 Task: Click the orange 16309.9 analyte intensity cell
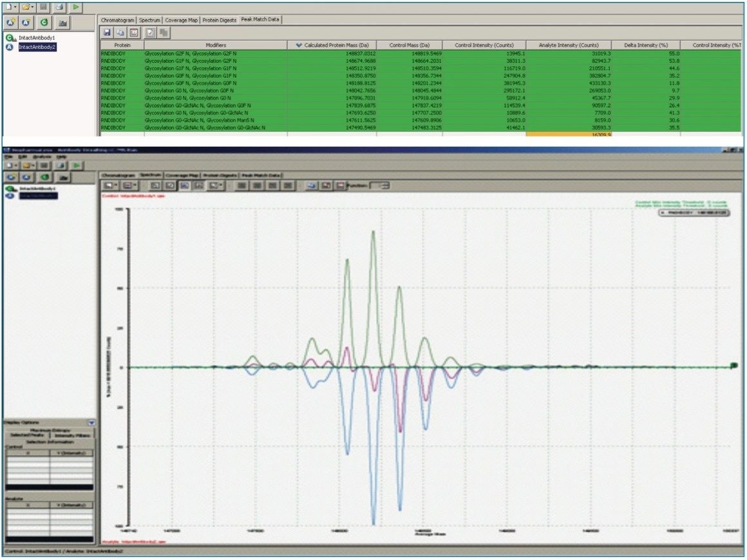pos(569,135)
